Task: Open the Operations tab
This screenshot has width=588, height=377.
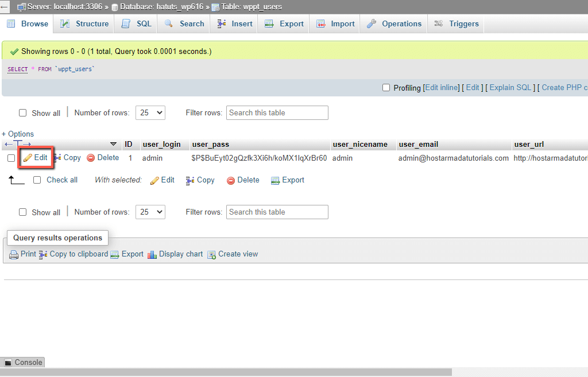Action: (x=394, y=24)
